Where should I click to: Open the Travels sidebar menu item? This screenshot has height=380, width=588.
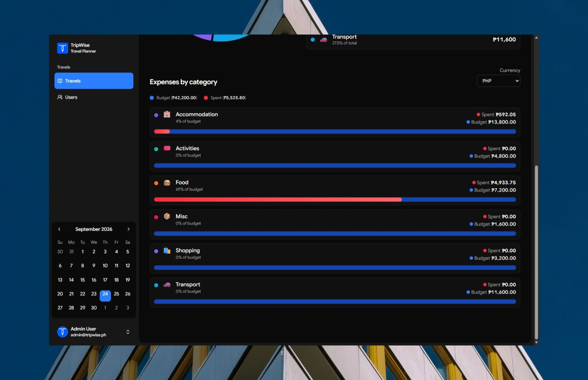(94, 81)
